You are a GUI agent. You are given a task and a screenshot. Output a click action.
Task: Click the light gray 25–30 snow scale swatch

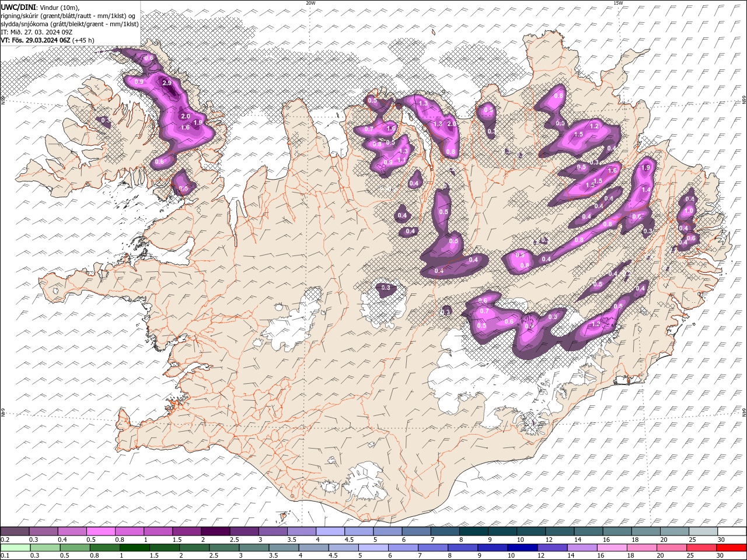[x=704, y=531]
